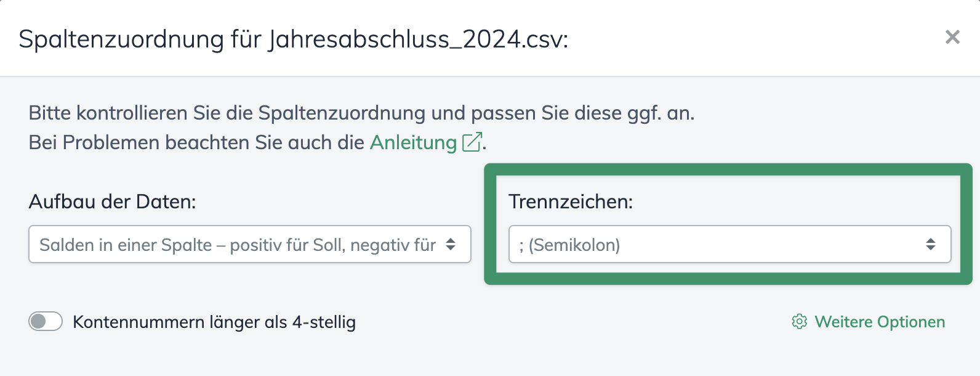
Task: Click the up-down chevron on the Trennzeichen selector
Action: 931,244
